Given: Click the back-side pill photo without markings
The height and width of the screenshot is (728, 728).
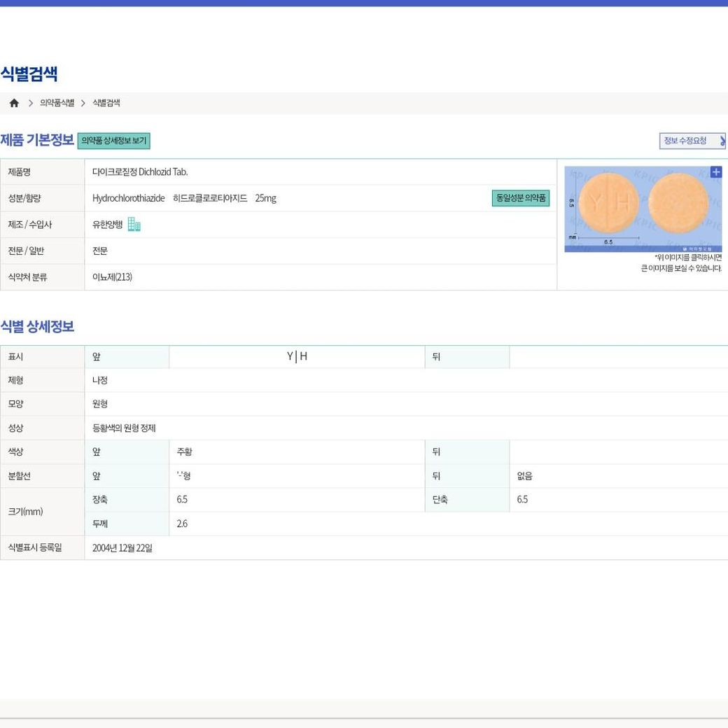Looking at the screenshot, I should tap(678, 203).
